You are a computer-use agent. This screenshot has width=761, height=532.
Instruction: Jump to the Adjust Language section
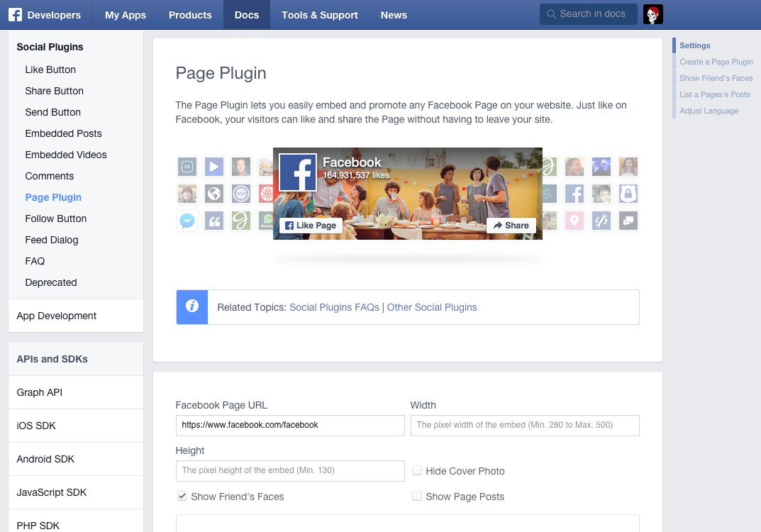click(x=709, y=111)
